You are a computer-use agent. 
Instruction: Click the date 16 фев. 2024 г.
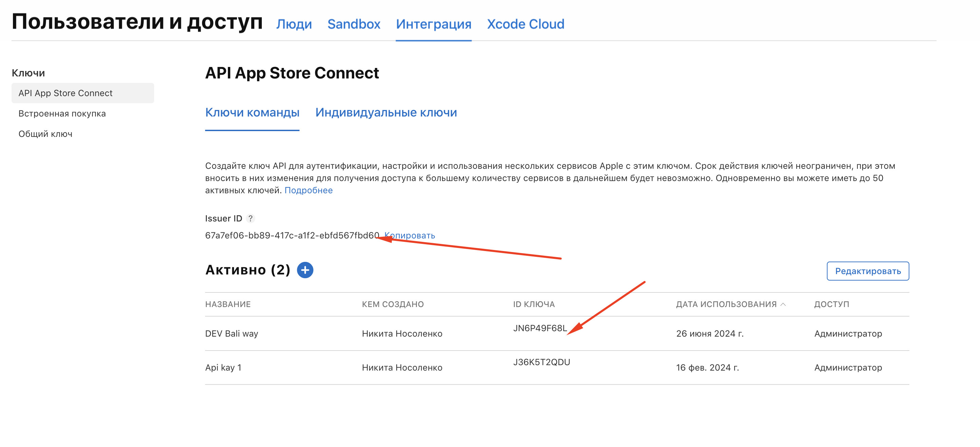pyautogui.click(x=707, y=368)
